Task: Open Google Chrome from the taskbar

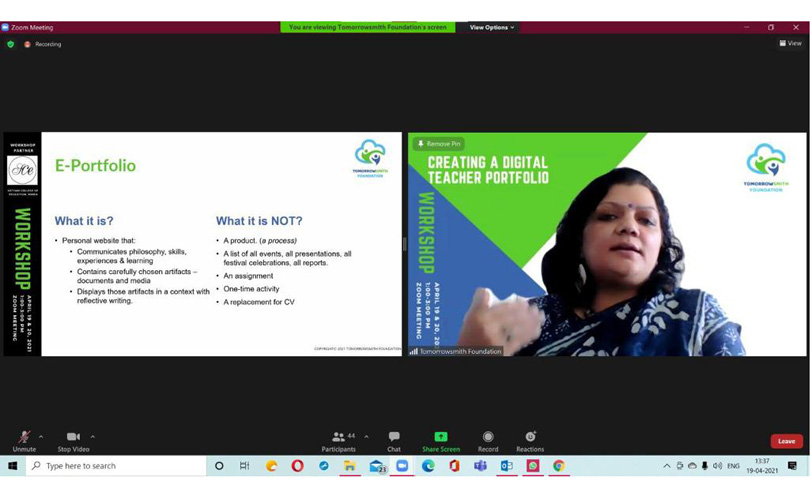Action: pyautogui.click(x=559, y=466)
